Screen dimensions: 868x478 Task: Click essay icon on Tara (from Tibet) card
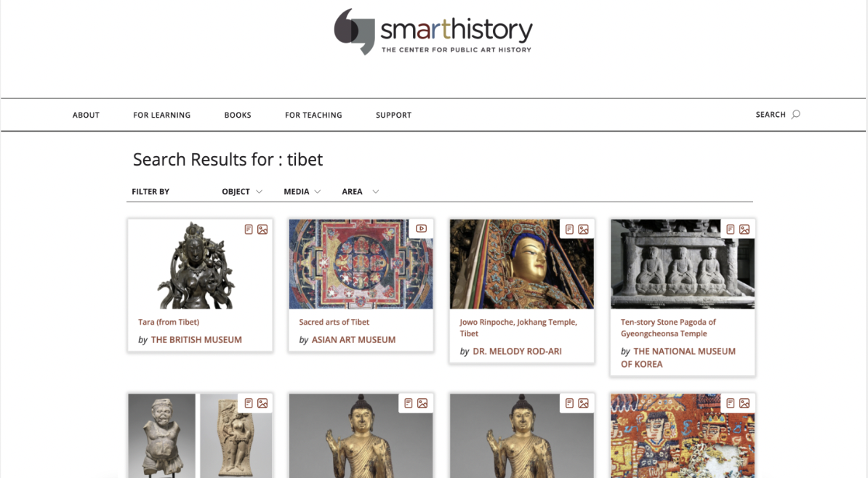249,229
